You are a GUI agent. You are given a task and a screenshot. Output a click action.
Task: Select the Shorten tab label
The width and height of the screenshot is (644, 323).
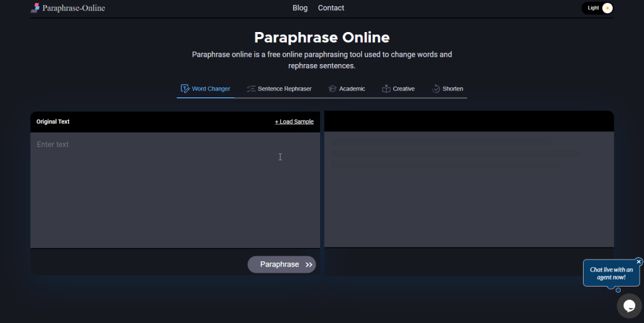tap(453, 89)
